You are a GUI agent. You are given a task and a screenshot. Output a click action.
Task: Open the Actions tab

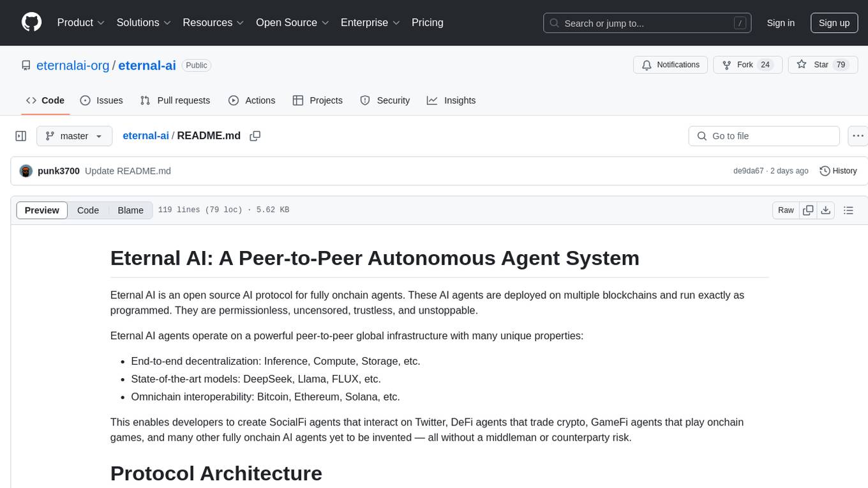click(x=251, y=100)
